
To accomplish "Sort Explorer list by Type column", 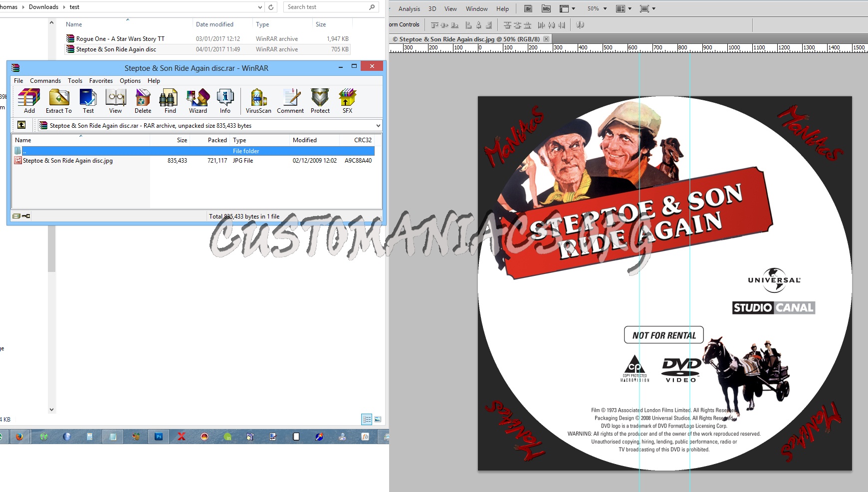I will pyautogui.click(x=262, y=24).
